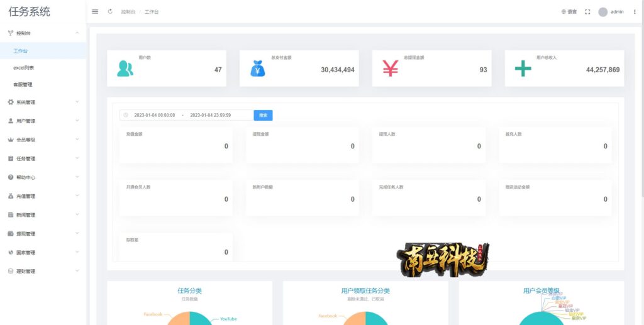Click the blue money bag icon
644x325 pixels.
(257, 69)
